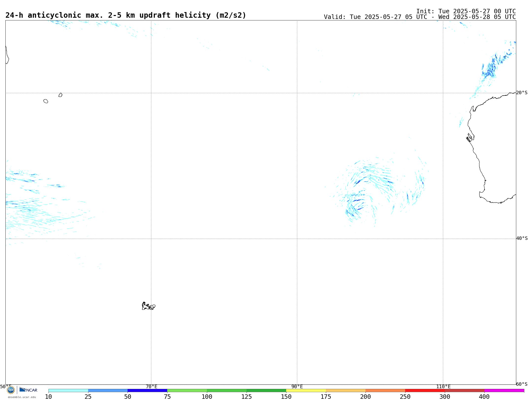The image size is (532, 400).
Task: Click the medium green 100-125 color swatch
Action: [x=227, y=391]
